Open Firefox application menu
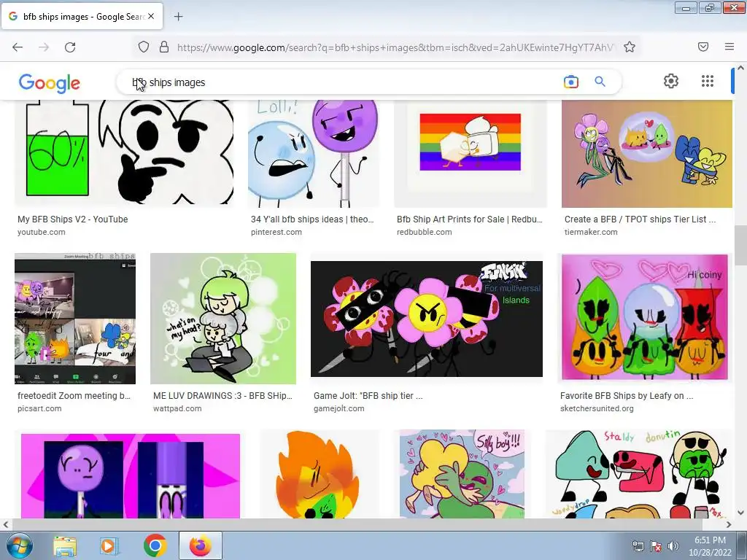 pos(729,47)
